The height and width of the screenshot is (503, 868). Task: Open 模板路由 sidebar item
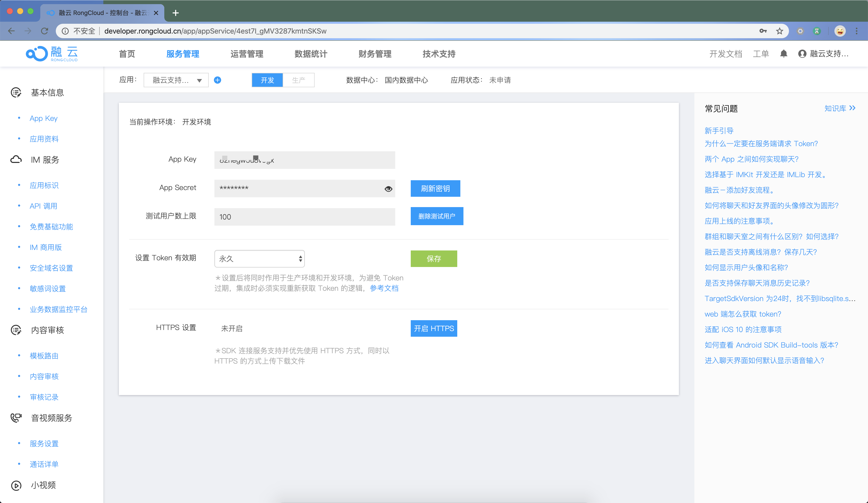pyautogui.click(x=44, y=356)
